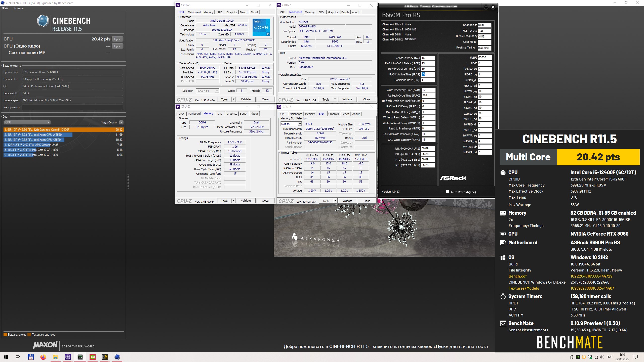Click the title icon of the CPU-tab CPU-Z window
This screenshot has height=362, width=644.
coord(178,5)
